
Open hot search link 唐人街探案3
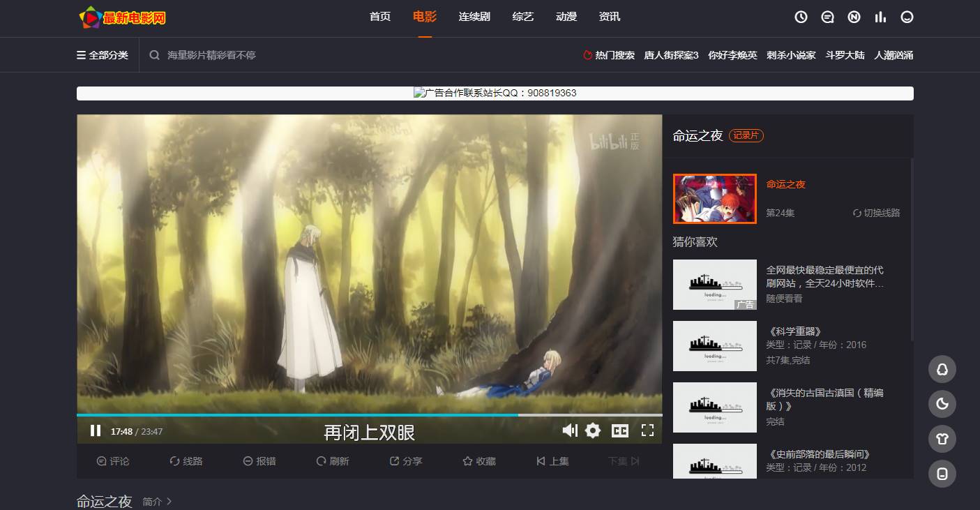click(671, 55)
